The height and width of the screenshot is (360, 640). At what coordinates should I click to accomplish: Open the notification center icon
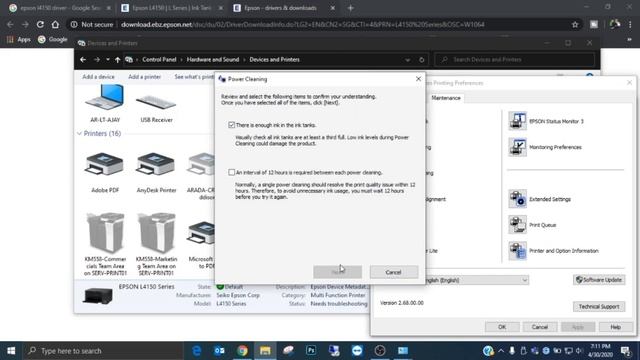click(626, 351)
